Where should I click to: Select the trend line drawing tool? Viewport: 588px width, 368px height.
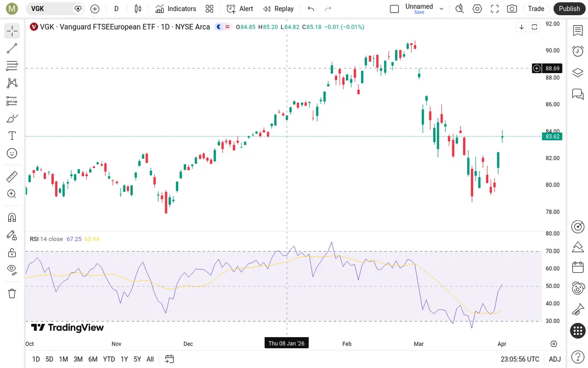[x=12, y=48]
